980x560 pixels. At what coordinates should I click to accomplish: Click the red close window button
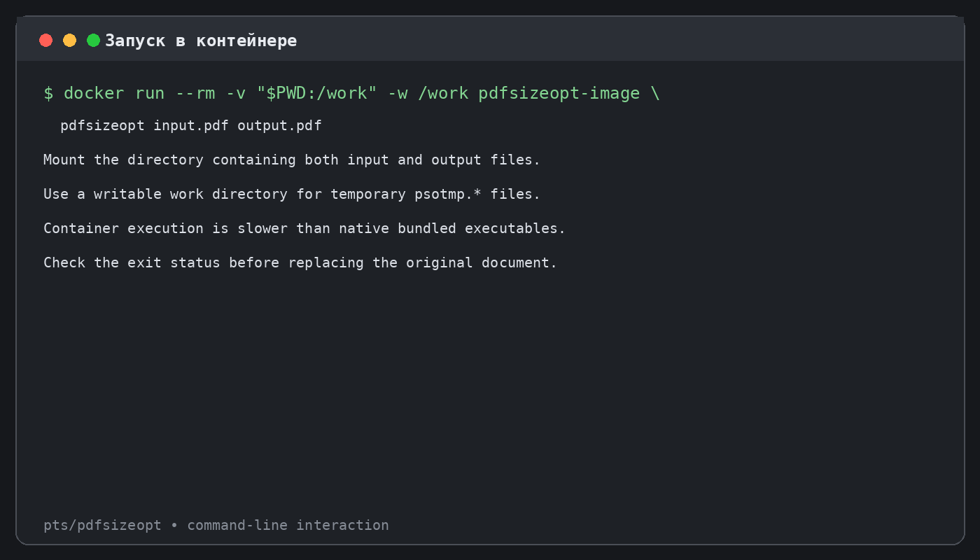pyautogui.click(x=46, y=41)
